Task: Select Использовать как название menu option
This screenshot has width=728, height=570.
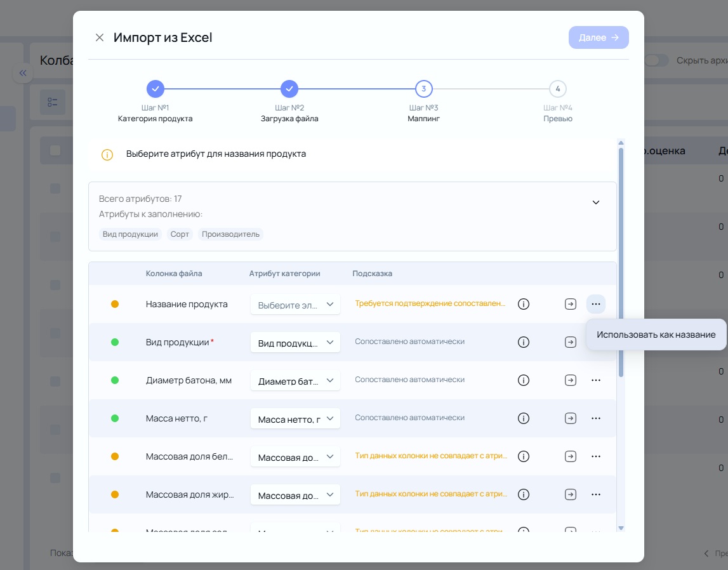Action: click(x=656, y=335)
